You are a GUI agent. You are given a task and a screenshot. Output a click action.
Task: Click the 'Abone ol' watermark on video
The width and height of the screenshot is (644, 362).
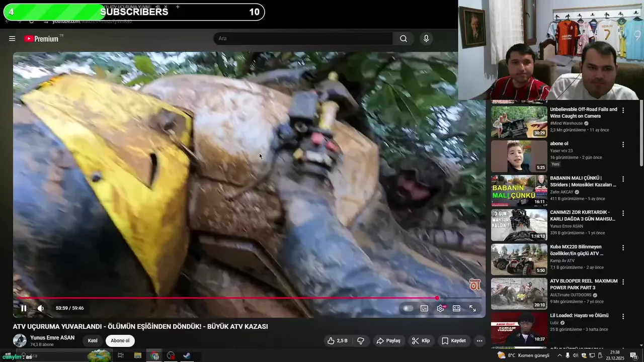click(x=474, y=285)
